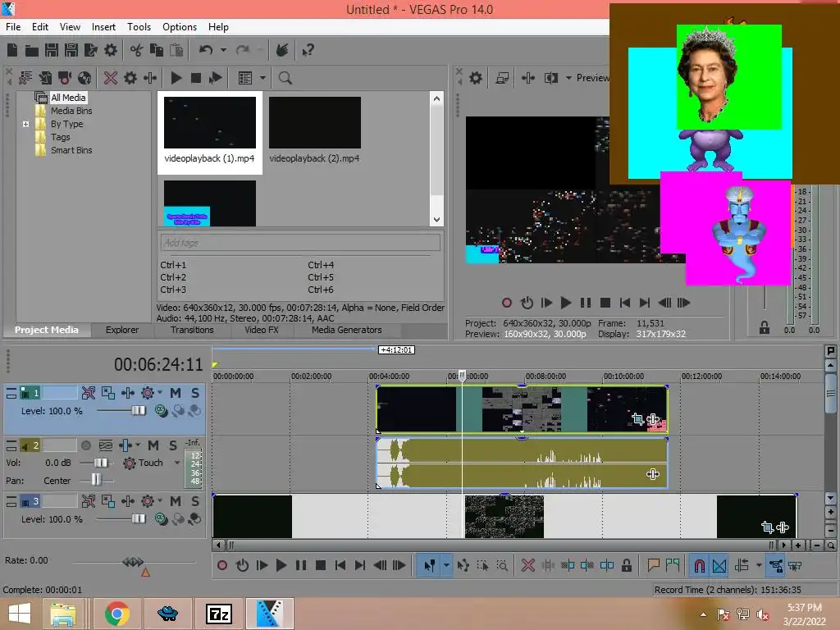The image size is (840, 630).
Task: Click Pause in the timeline transport bar
Action: [300, 565]
